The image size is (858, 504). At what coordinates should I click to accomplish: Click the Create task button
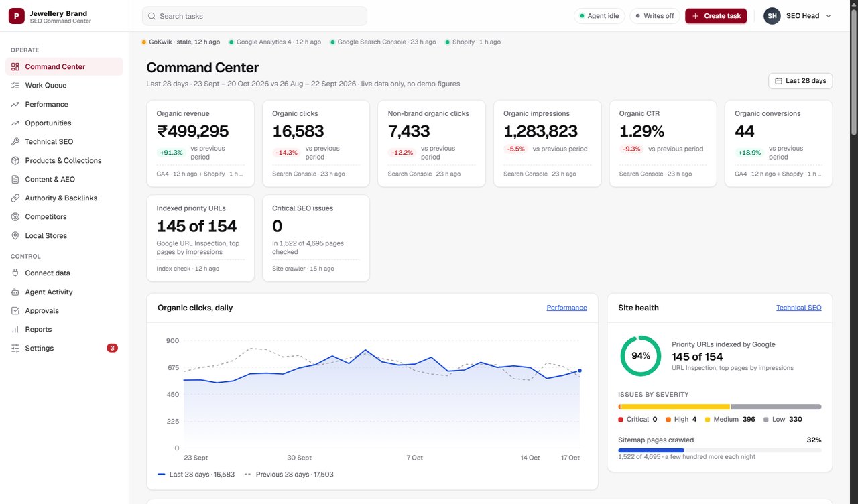pos(716,16)
